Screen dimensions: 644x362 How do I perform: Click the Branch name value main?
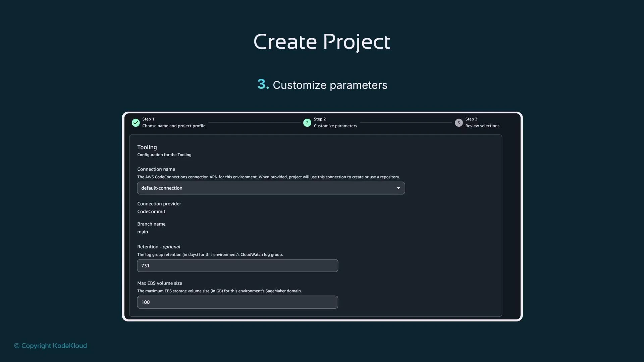click(x=142, y=232)
